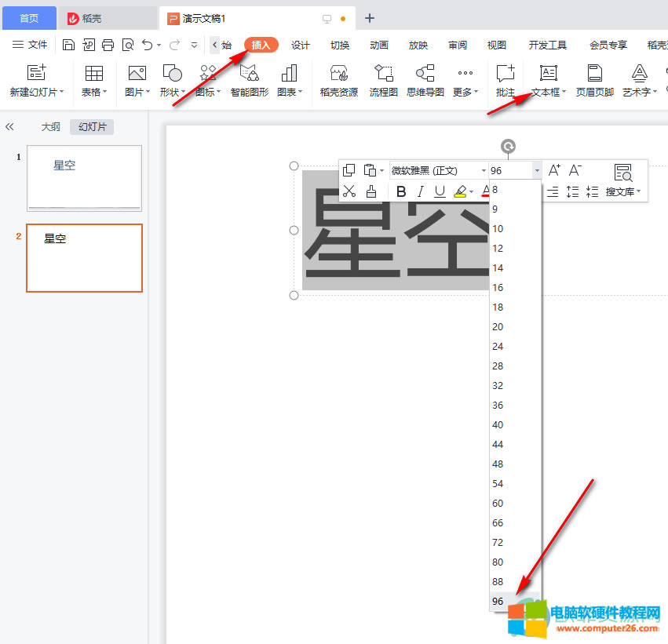Screen dimensions: 668x644
Task: Click the Save icon in quick access toolbar
Action: point(68,45)
